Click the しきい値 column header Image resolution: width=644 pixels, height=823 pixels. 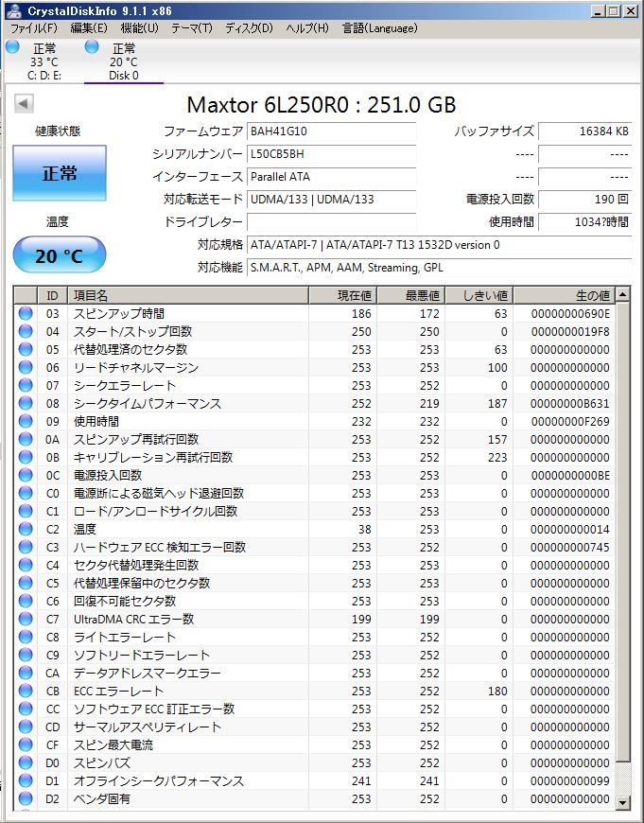pyautogui.click(x=479, y=295)
